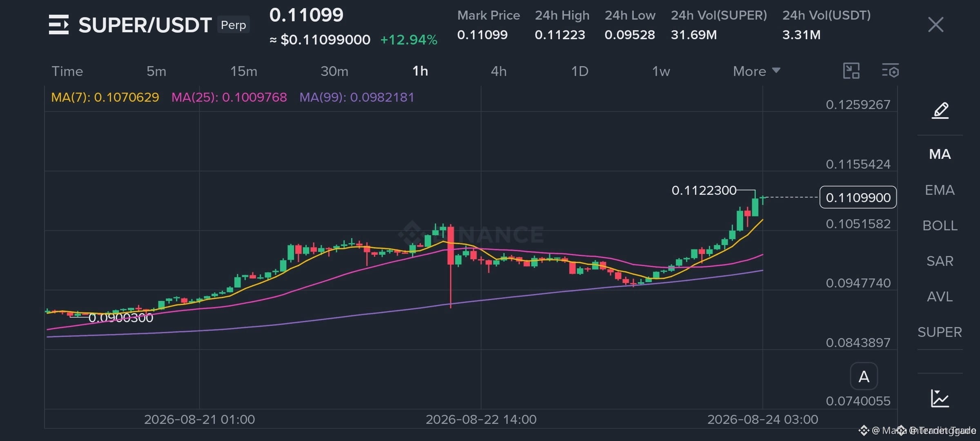Image resolution: width=980 pixels, height=441 pixels.
Task: Open the SUPER/USDT pair selector
Action: [x=145, y=25]
